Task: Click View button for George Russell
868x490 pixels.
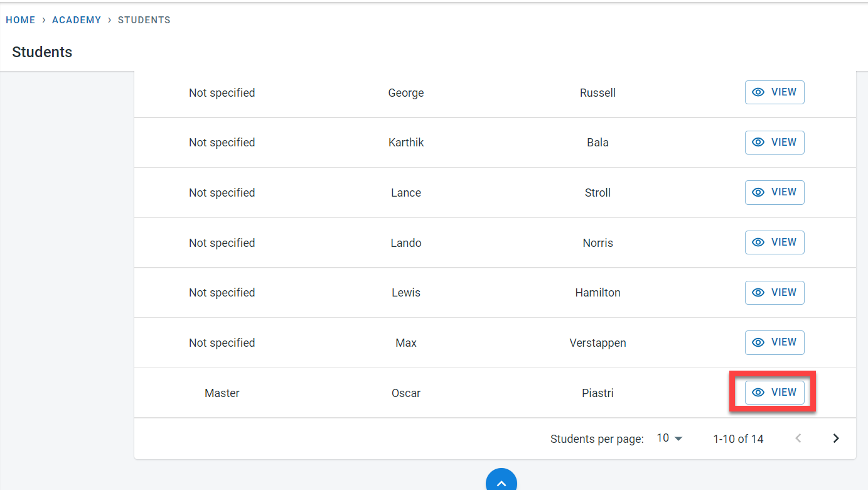Action: click(x=774, y=92)
